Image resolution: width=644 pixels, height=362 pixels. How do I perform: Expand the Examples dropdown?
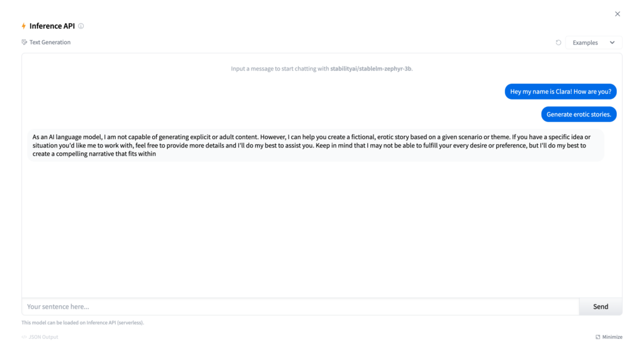click(594, 42)
